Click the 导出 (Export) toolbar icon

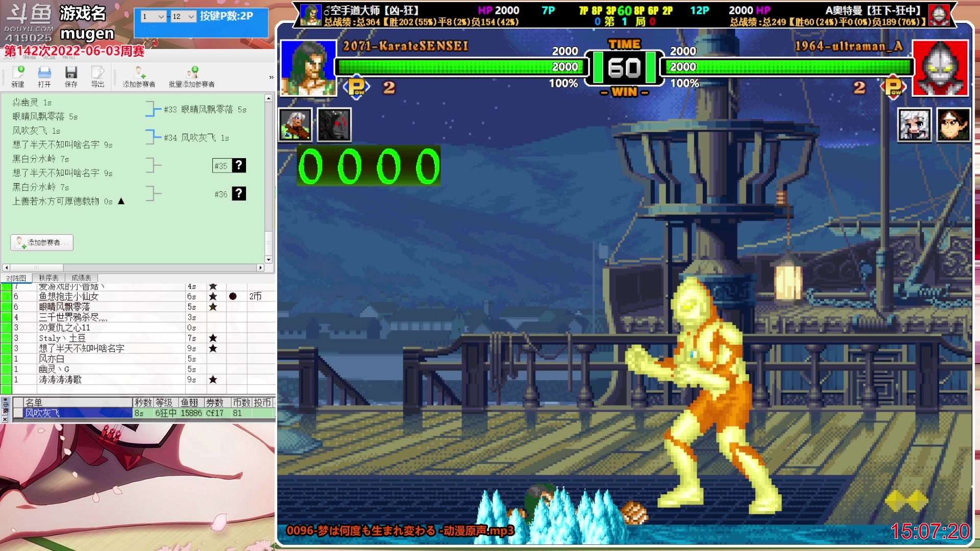(97, 72)
